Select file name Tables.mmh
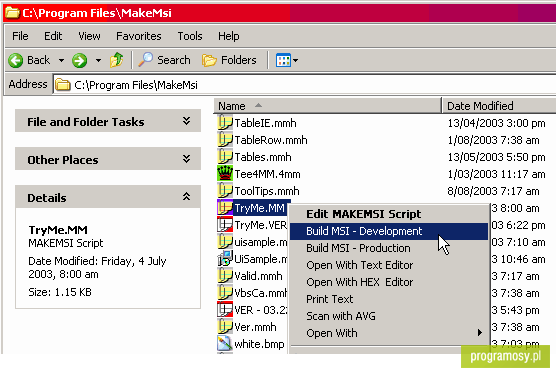This screenshot has height=374, width=556. 263,157
